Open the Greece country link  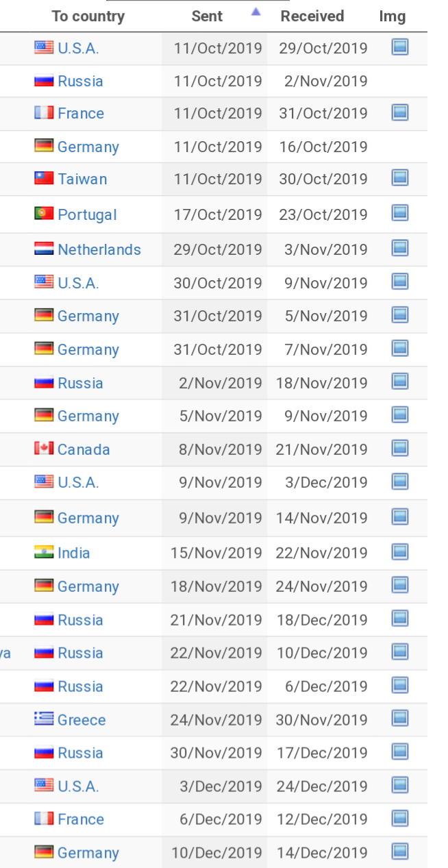click(x=82, y=720)
